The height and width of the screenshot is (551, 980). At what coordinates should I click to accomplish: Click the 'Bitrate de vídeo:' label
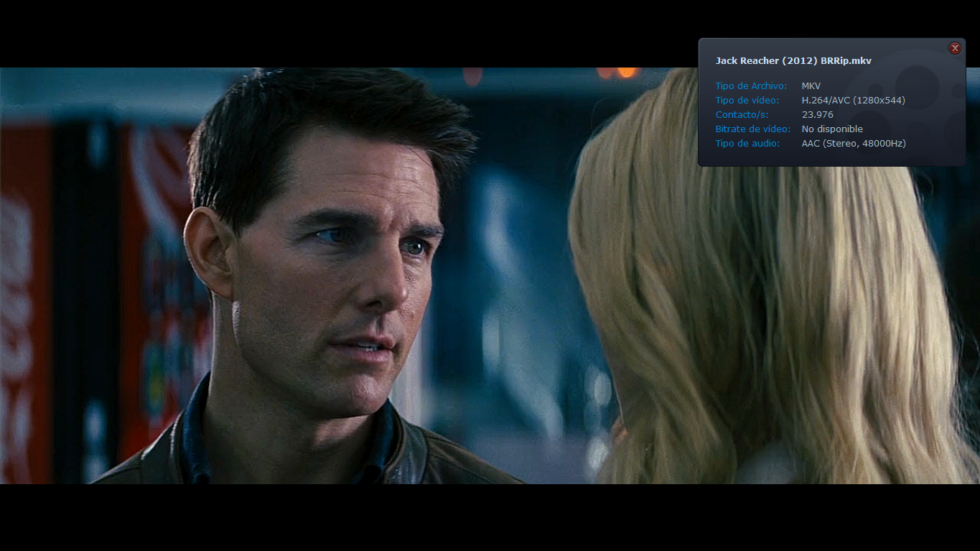pyautogui.click(x=753, y=129)
